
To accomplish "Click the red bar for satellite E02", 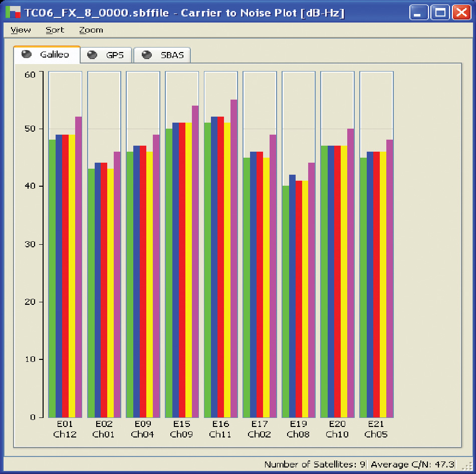I will [104, 290].
